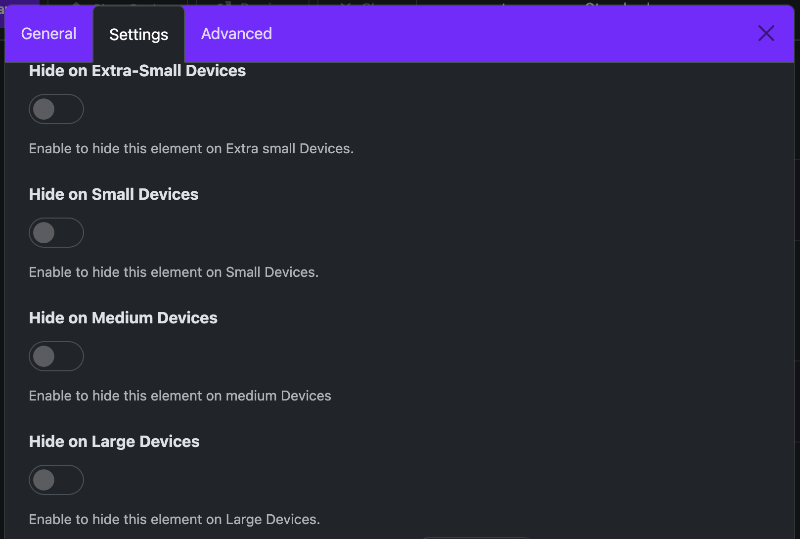
Task: Click the "Hide on Medium Devices" heading
Action: pos(123,318)
